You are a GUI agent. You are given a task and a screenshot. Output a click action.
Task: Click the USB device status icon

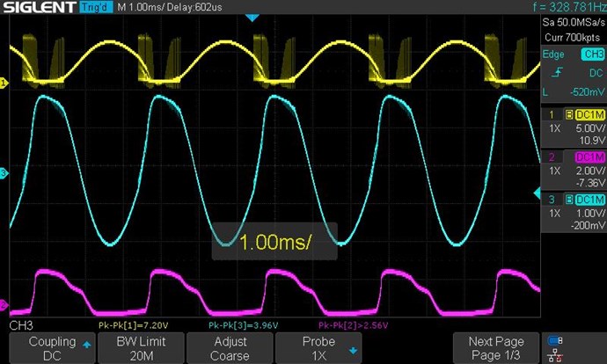click(x=555, y=340)
